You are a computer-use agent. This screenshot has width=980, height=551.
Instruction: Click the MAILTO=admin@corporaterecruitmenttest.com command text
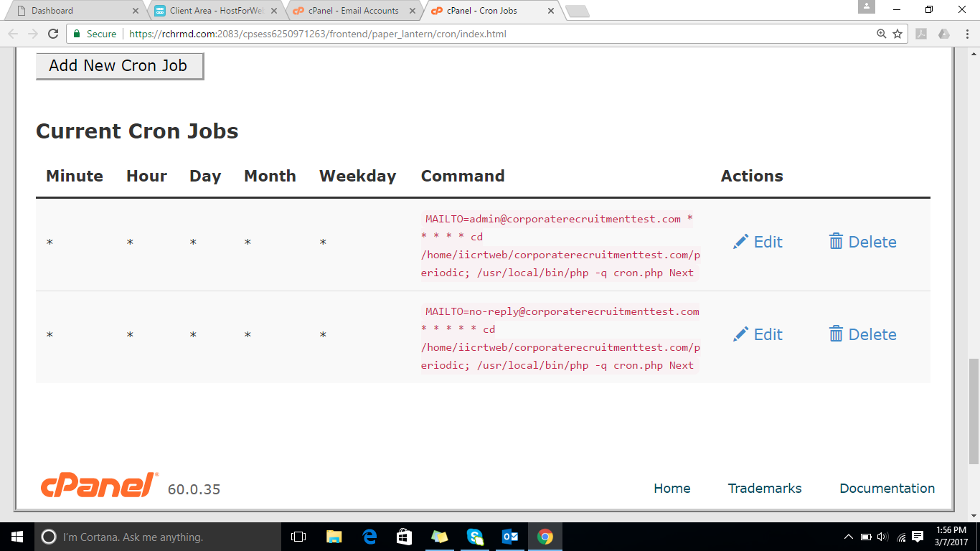pos(553,219)
